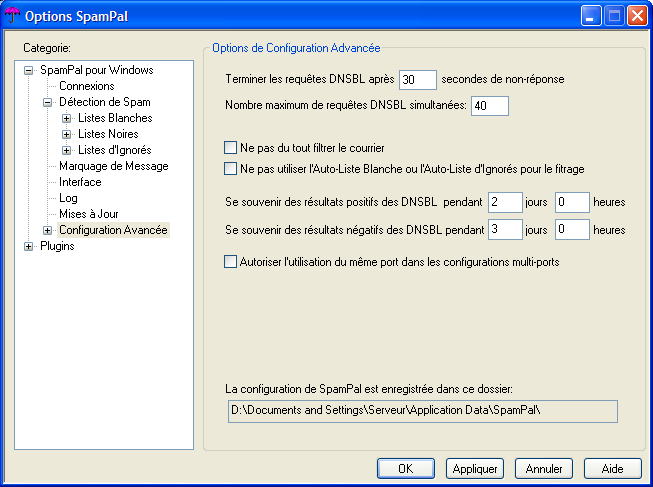Expand the Plugins node
The width and height of the screenshot is (653, 487).
[x=28, y=247]
